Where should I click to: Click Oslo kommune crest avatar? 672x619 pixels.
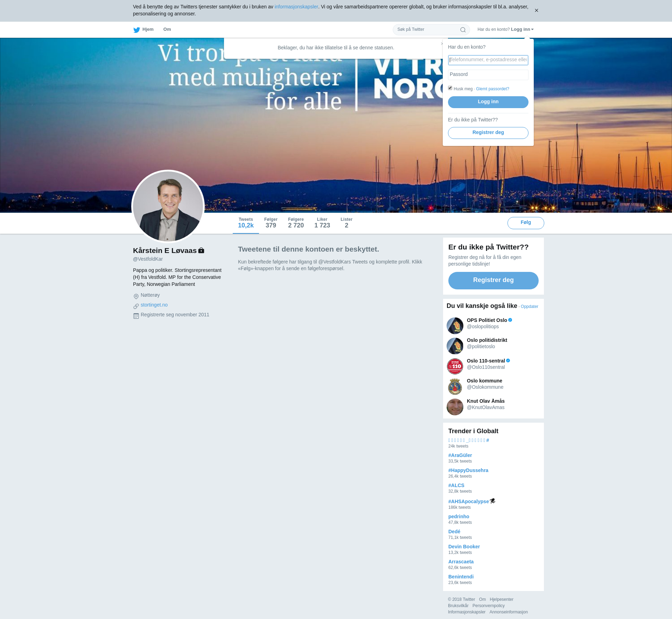point(455,386)
